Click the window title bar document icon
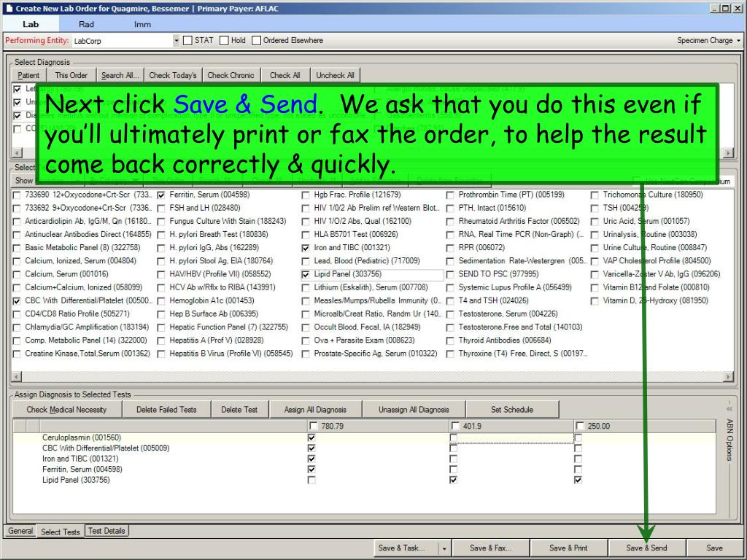 [9, 8]
